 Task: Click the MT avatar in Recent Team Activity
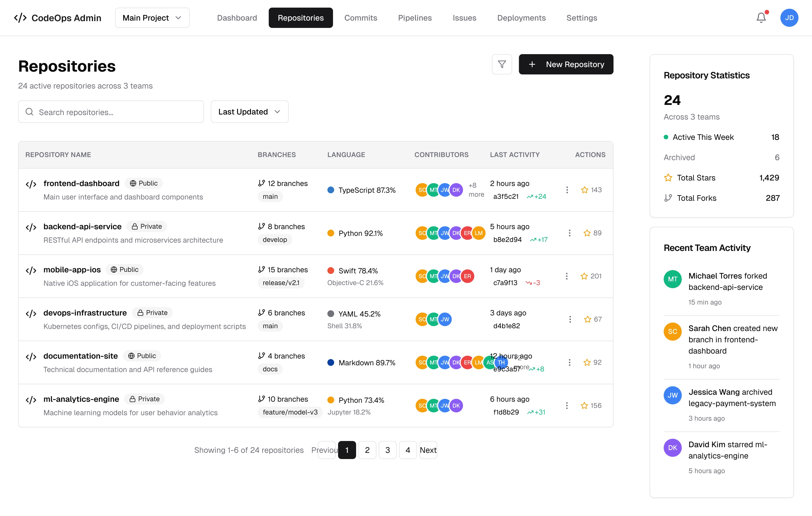(672, 279)
